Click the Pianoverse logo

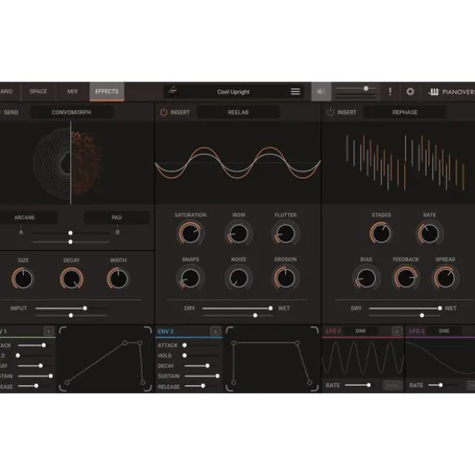(452, 92)
